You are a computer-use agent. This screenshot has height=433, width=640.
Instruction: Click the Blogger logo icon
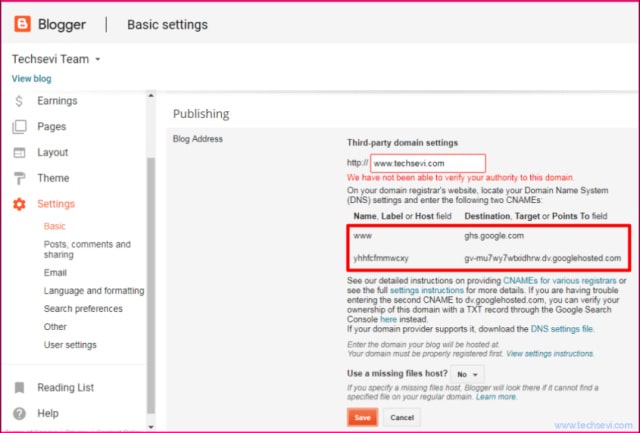22,24
